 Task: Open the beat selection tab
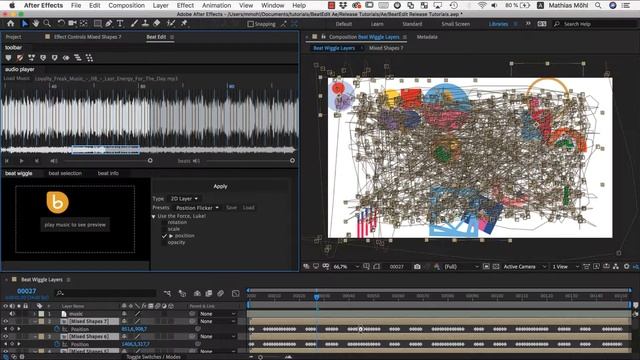pos(65,173)
